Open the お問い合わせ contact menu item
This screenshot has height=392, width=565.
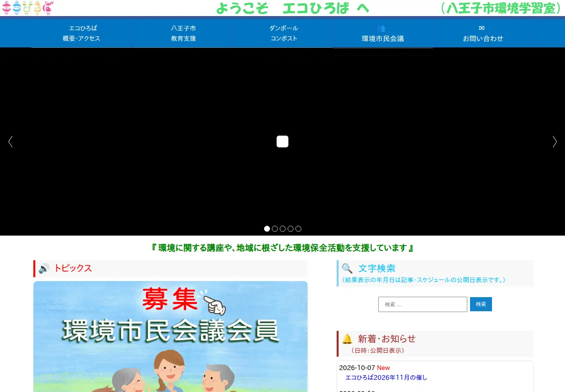tap(483, 33)
